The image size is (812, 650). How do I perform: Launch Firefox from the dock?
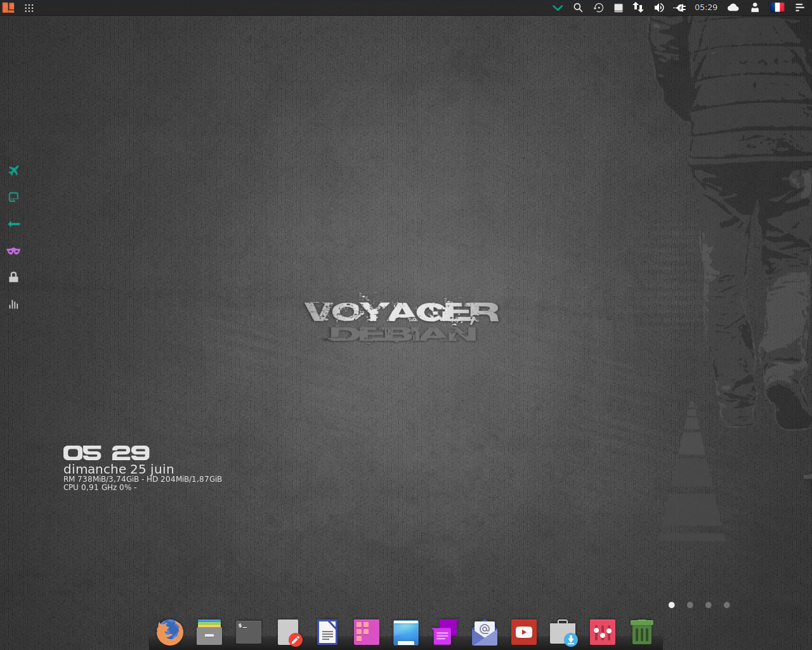tap(169, 632)
